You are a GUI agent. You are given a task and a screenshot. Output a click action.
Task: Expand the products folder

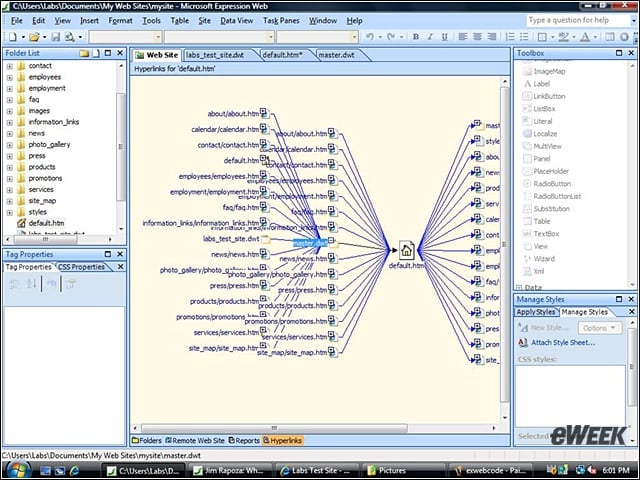10,167
